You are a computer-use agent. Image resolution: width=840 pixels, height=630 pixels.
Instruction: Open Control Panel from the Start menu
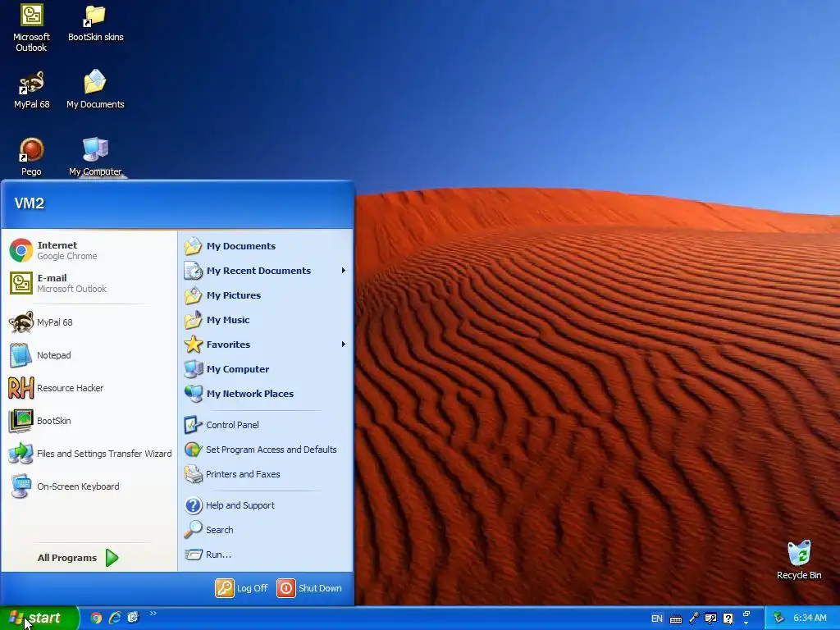pyautogui.click(x=266, y=425)
